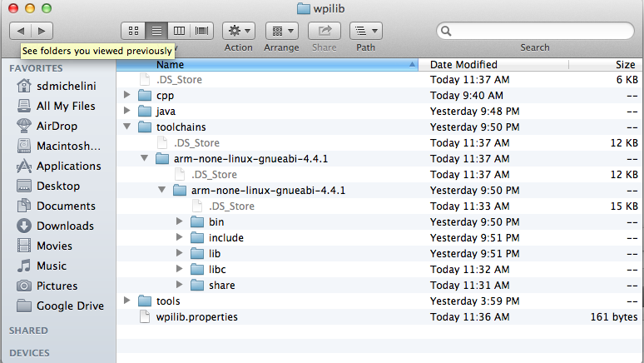Image resolution: width=644 pixels, height=363 pixels.
Task: Click the Share toolbar button
Action: [x=324, y=31]
